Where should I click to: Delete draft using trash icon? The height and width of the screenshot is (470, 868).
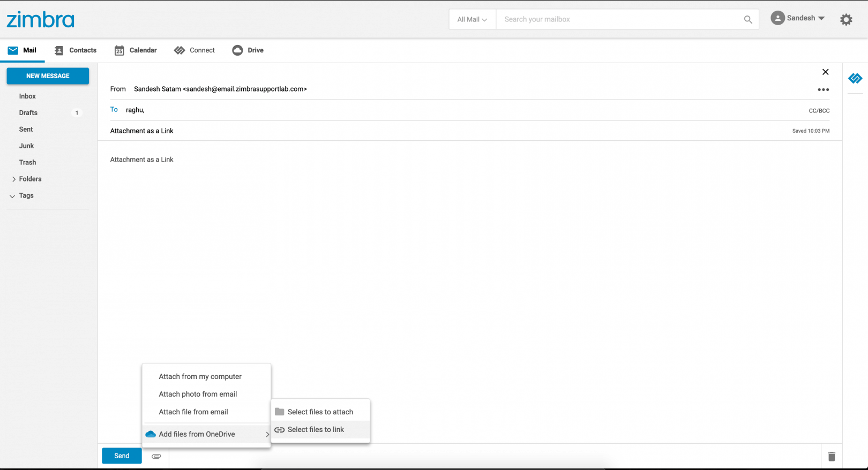832,456
